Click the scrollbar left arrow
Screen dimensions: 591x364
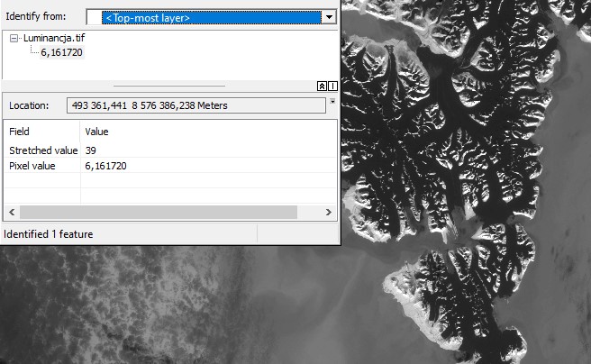pyautogui.click(x=12, y=212)
